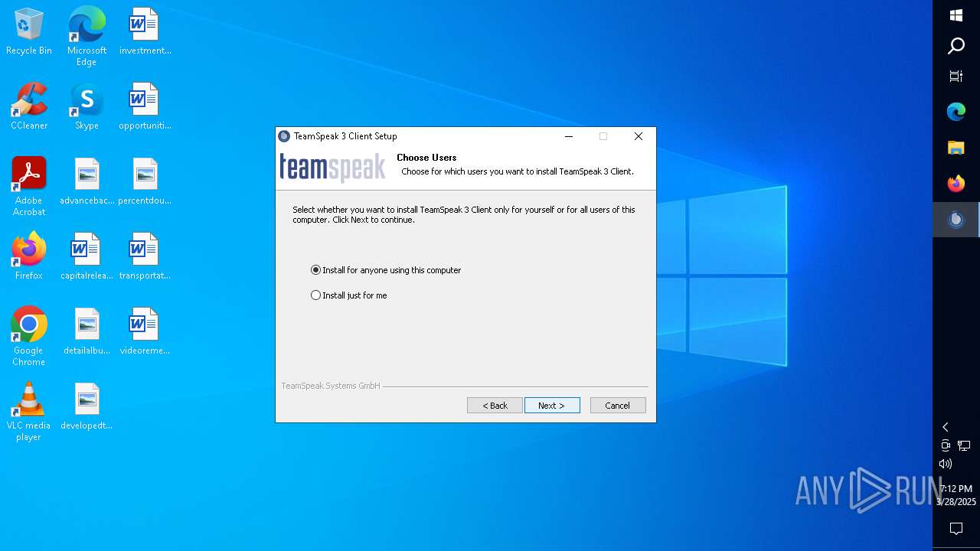Select the CCleaner desktop shortcut
Screen dimensions: 980x551
click(29, 107)
